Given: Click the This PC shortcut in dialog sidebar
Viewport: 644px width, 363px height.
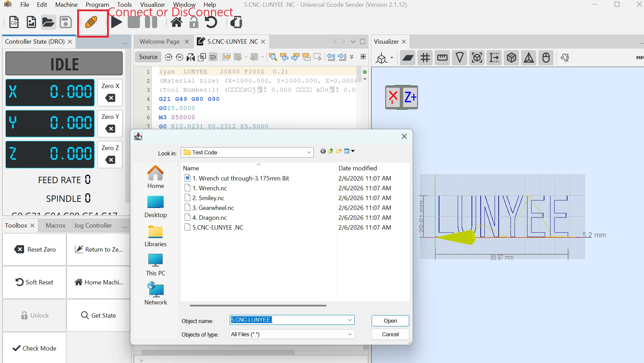Looking at the screenshot, I should 155,265.
